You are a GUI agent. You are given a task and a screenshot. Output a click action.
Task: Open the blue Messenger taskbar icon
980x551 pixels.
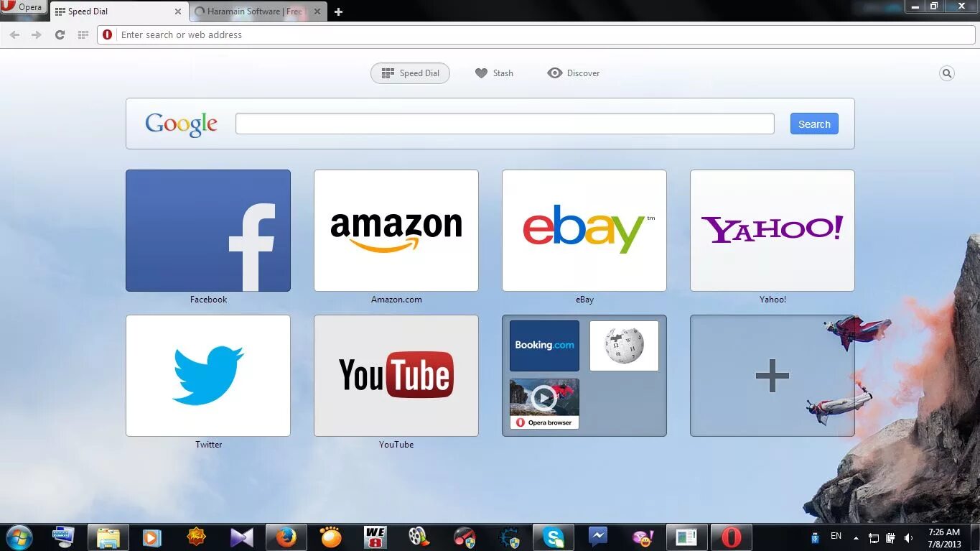pos(597,537)
